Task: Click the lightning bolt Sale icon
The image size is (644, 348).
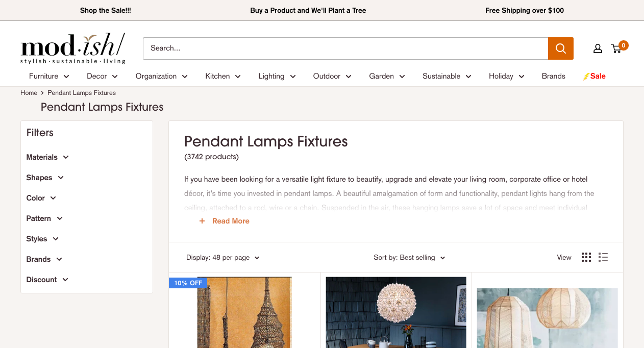Action: [x=586, y=77]
